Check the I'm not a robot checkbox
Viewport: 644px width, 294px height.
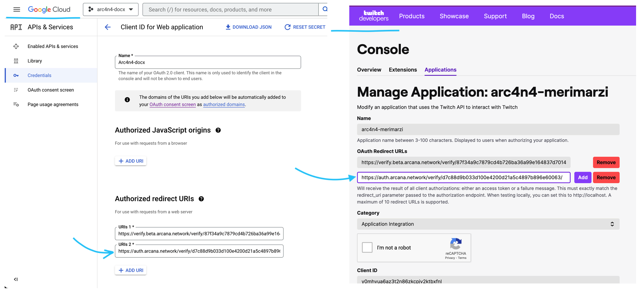[x=367, y=247]
